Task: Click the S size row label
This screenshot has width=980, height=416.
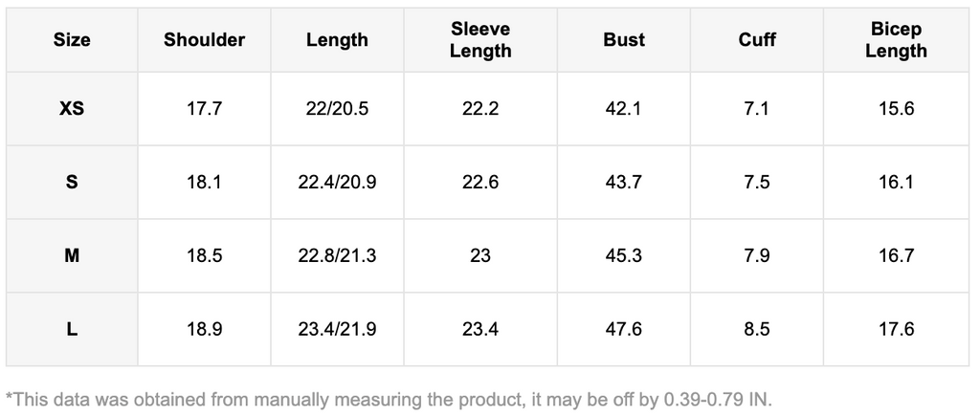Action: (72, 182)
